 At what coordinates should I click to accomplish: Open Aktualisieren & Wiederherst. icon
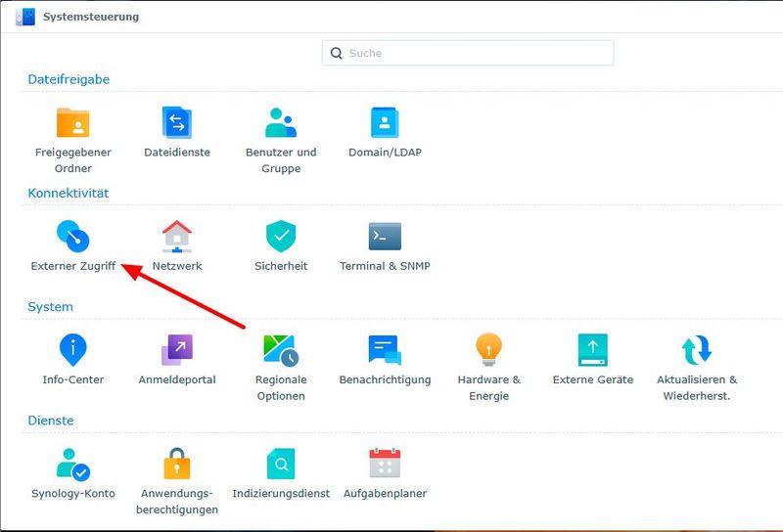(697, 350)
